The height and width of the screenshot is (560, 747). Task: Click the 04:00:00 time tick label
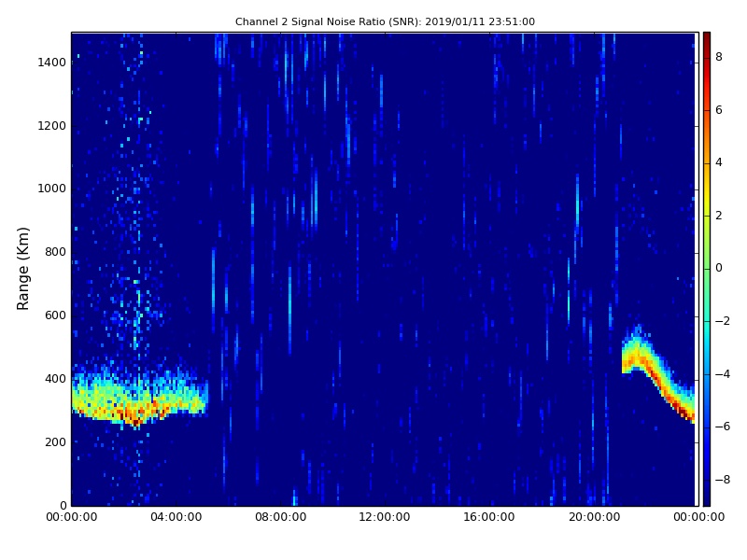point(176,517)
